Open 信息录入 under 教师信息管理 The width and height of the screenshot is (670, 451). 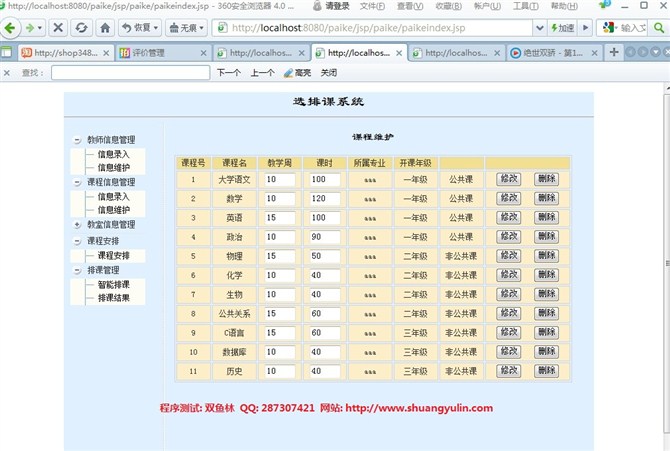[113, 154]
